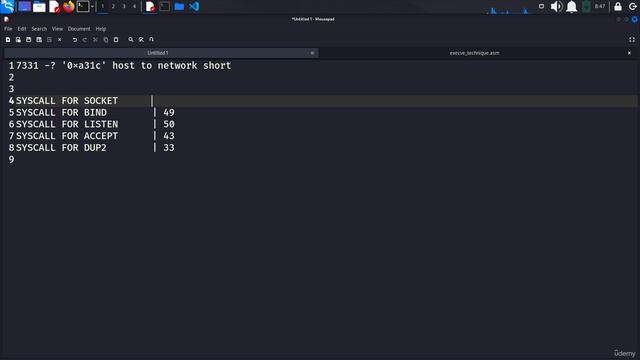640x360 pixels.
Task: Open the Kali applications menu
Action: pyautogui.click(x=7, y=7)
